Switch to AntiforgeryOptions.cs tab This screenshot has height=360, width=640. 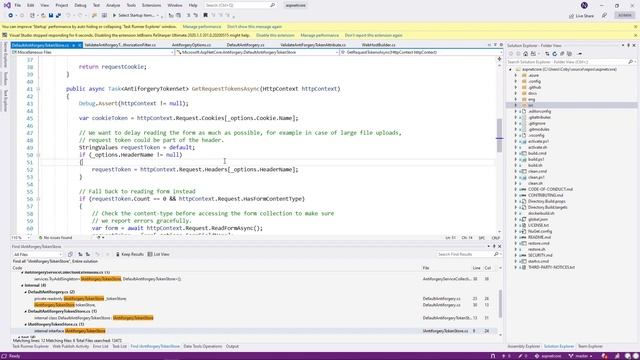click(191, 45)
